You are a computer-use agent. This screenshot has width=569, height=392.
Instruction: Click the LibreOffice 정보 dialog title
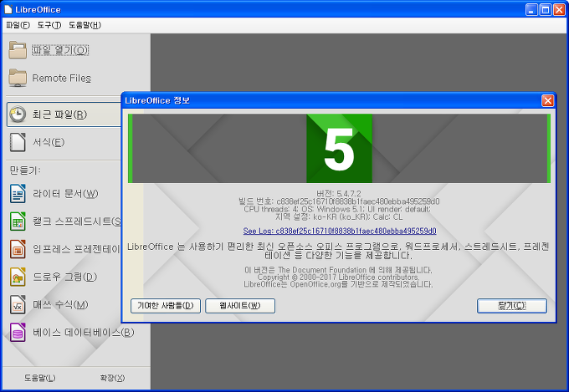pyautogui.click(x=157, y=100)
